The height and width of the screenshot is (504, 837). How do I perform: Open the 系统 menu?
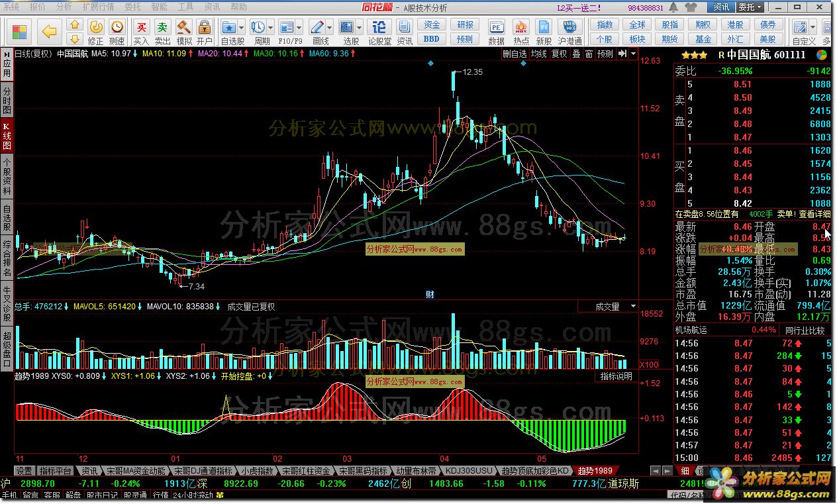12,7
